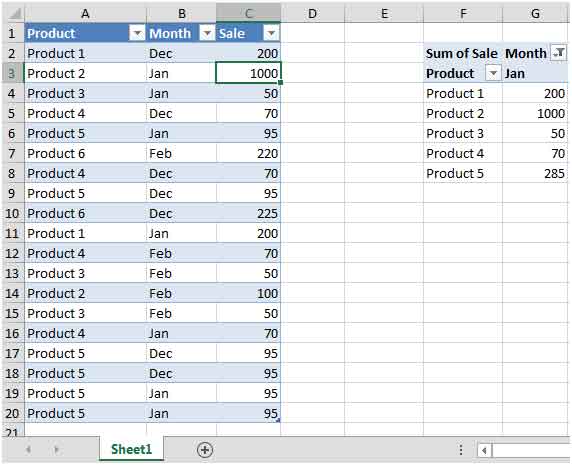Viewport: 572px width, 465px height.
Task: Select column A header
Action: 85,14
